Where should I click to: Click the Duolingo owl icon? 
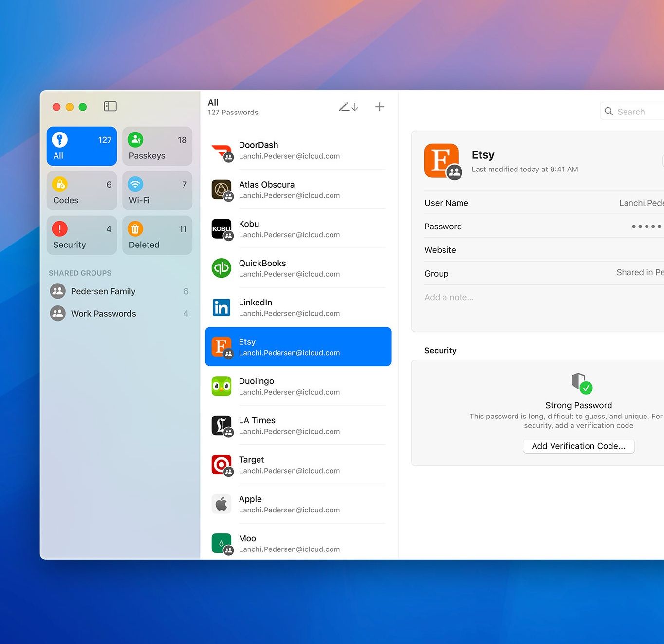[x=221, y=386]
